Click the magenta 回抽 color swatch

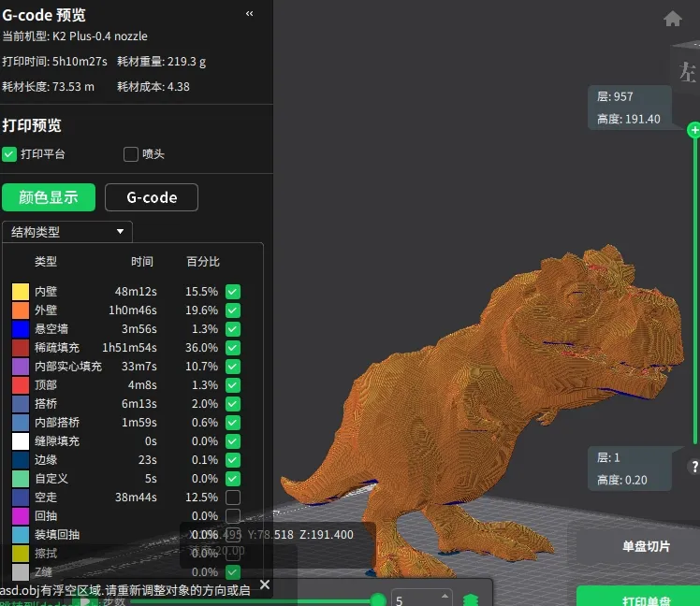coord(21,516)
